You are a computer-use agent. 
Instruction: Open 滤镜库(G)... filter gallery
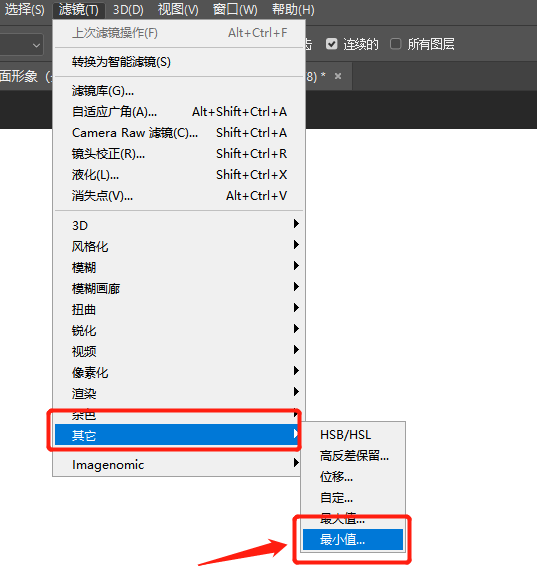(x=179, y=91)
